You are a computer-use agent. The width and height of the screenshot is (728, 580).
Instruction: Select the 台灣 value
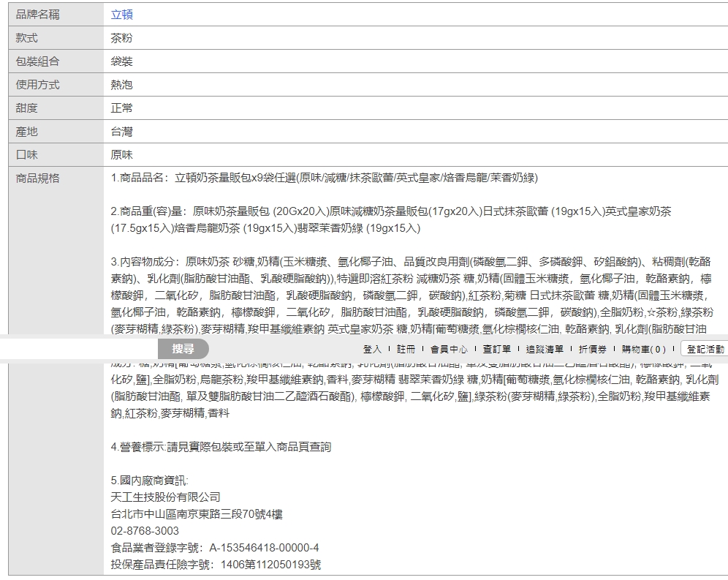pos(121,132)
